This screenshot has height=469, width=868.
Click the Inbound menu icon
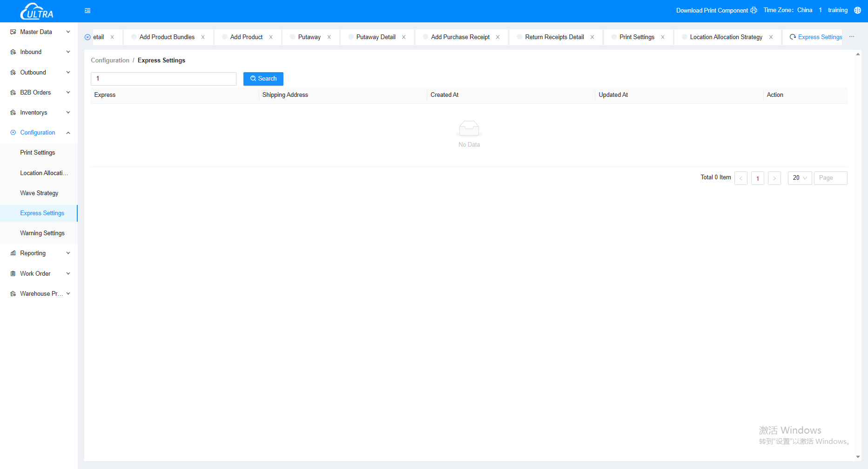(x=13, y=52)
